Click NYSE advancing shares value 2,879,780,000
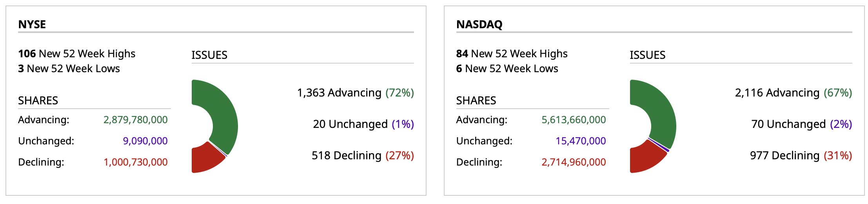The height and width of the screenshot is (204, 868). (135, 120)
